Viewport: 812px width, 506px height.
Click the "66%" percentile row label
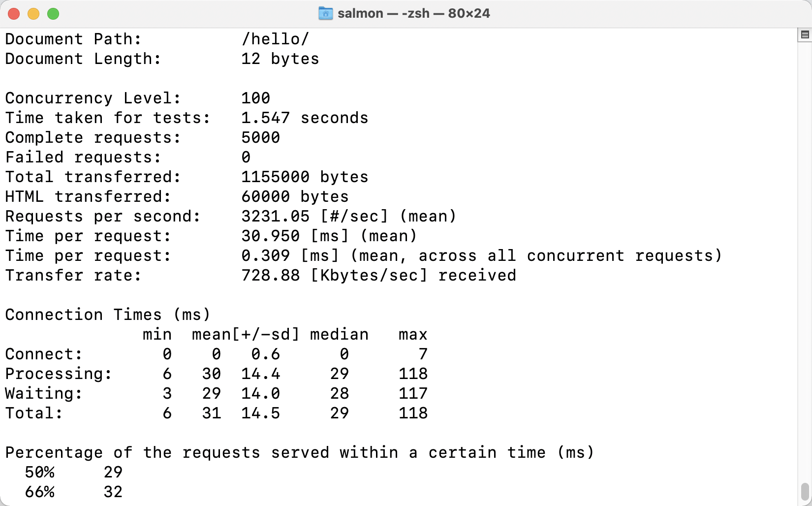coord(39,492)
